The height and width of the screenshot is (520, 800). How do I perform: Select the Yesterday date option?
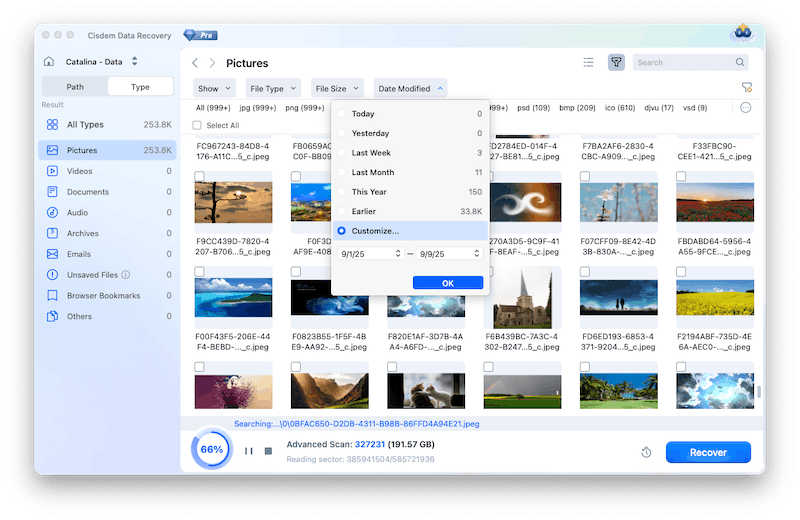click(x=410, y=133)
